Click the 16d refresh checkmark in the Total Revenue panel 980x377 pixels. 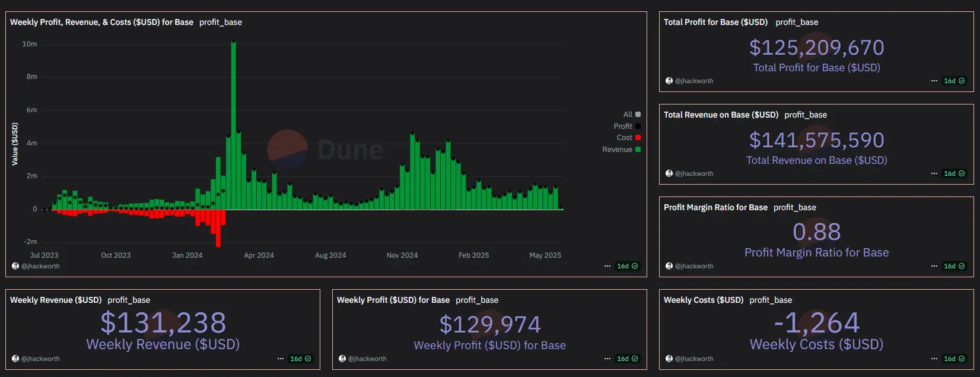click(x=962, y=173)
